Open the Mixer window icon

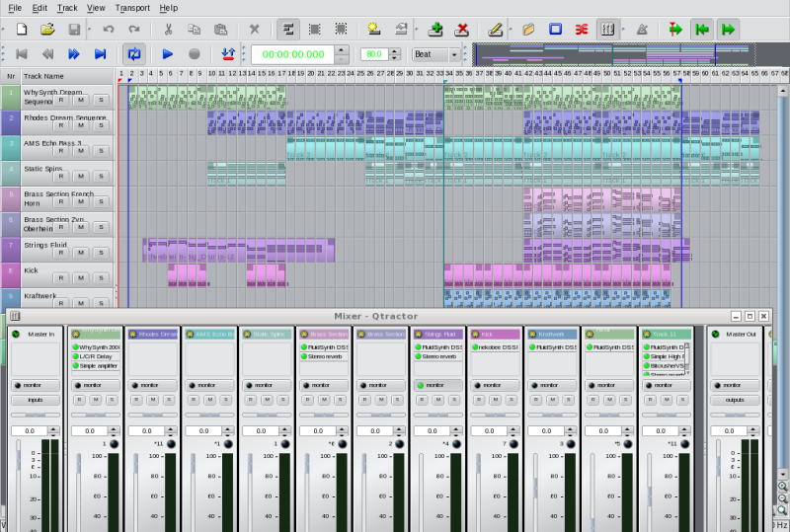(x=608, y=29)
